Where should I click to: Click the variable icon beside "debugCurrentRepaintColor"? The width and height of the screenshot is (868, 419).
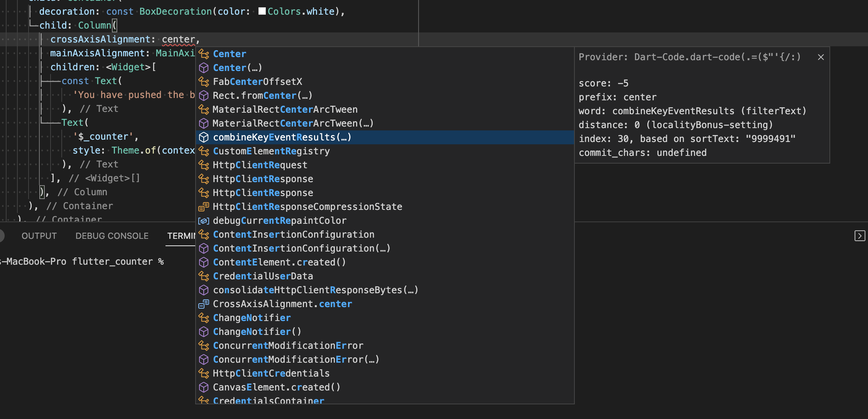click(204, 220)
